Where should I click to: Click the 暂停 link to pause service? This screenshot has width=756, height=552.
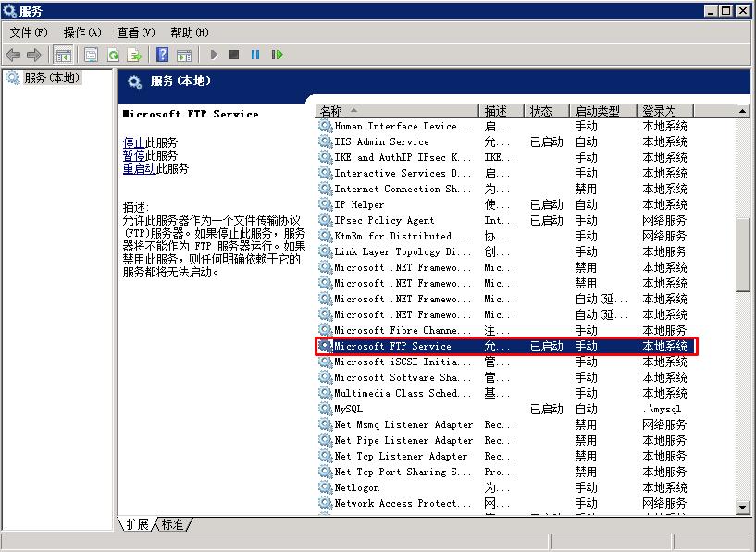click(x=133, y=155)
